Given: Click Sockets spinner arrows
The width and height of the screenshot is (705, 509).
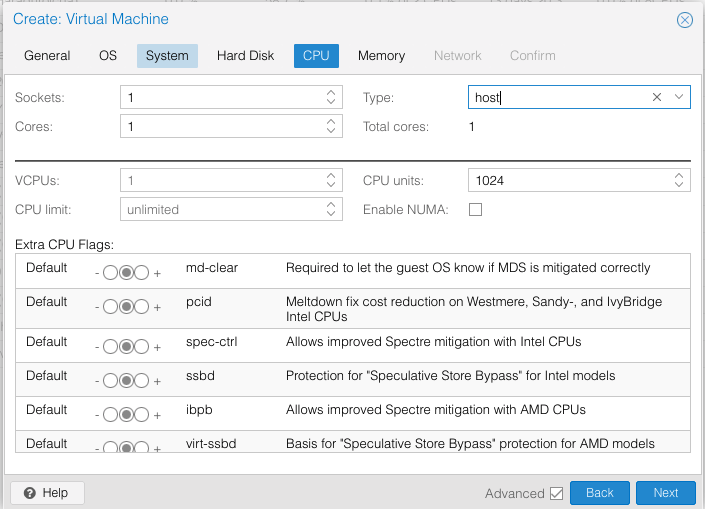Looking at the screenshot, I should (332, 97).
